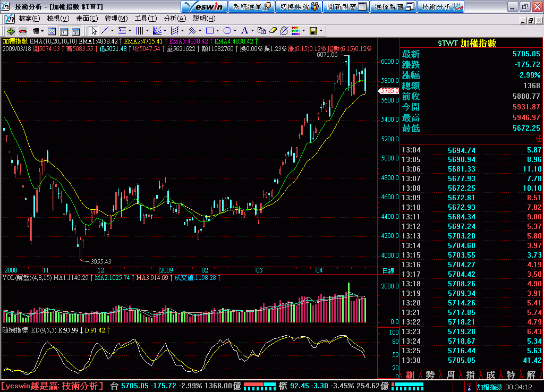This screenshot has width=544, height=392.
Task: Expand the vertical lines tool dropdown arrow
Action: click(147, 31)
